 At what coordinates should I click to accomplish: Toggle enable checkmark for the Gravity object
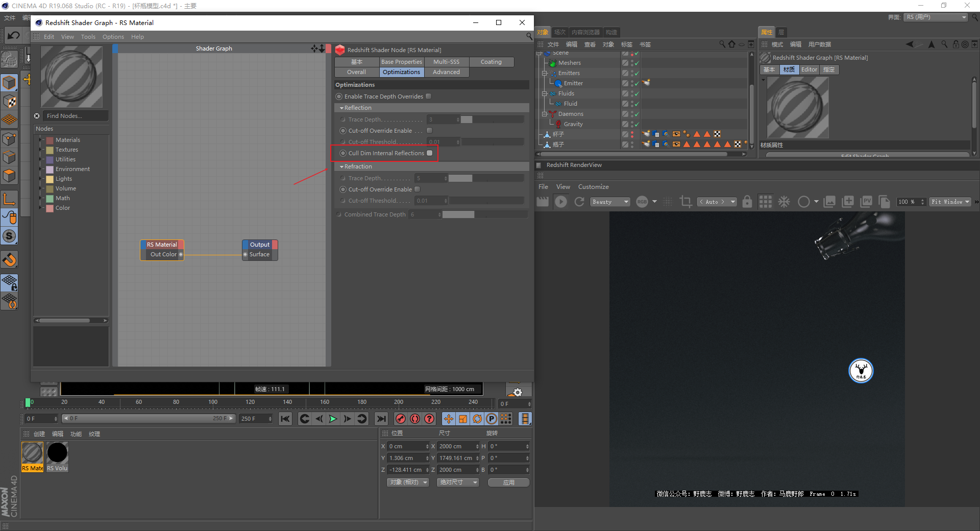636,124
